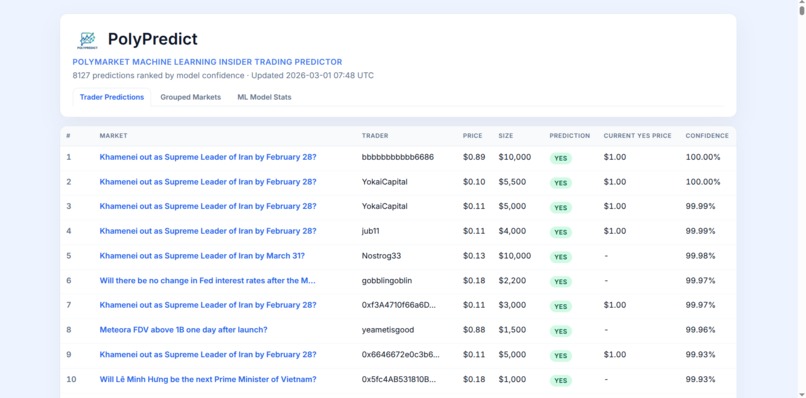Click the $3,000 size value
806x398 pixels.
(512, 305)
